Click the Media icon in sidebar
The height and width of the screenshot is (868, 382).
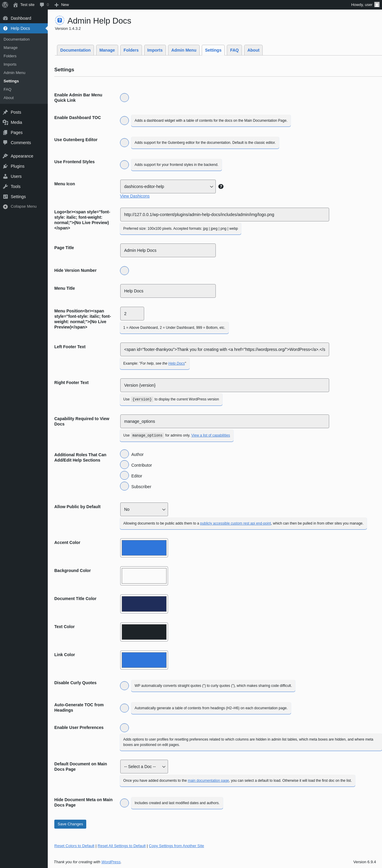(5, 122)
